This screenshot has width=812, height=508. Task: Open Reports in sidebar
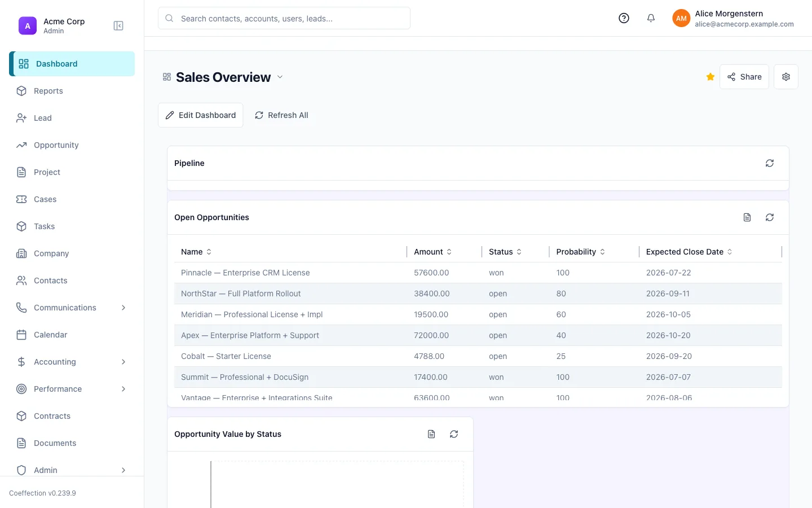click(72, 91)
